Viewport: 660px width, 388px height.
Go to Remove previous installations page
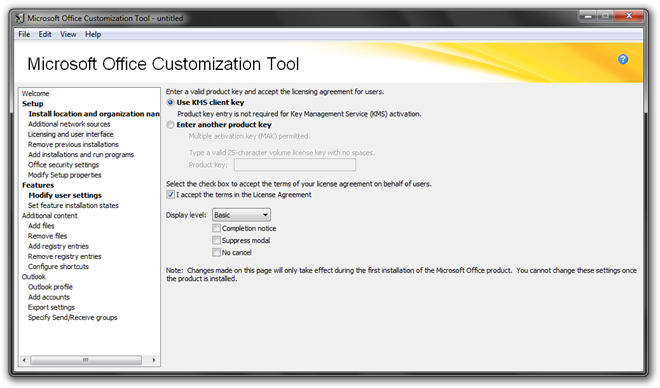tap(73, 144)
